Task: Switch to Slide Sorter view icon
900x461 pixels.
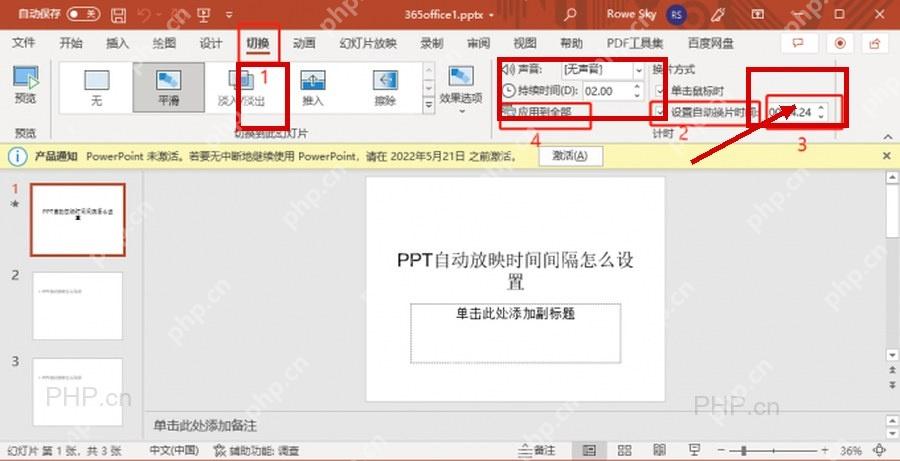Action: click(x=624, y=450)
